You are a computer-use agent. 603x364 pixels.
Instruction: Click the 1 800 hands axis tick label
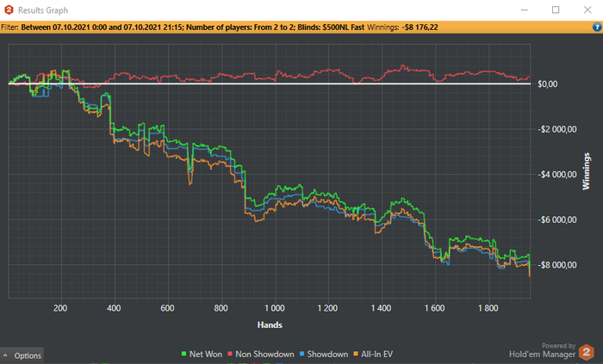[488, 308]
